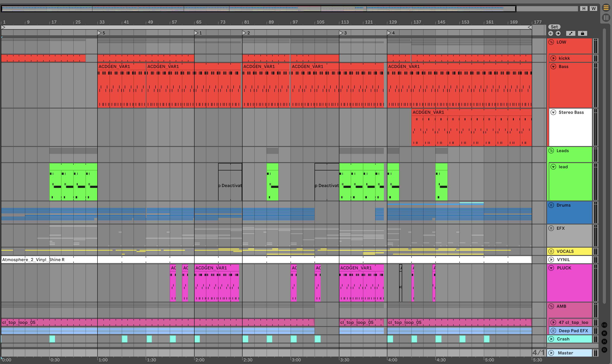Collapse the Bass track
The height and width of the screenshot is (364, 612).
point(553,67)
